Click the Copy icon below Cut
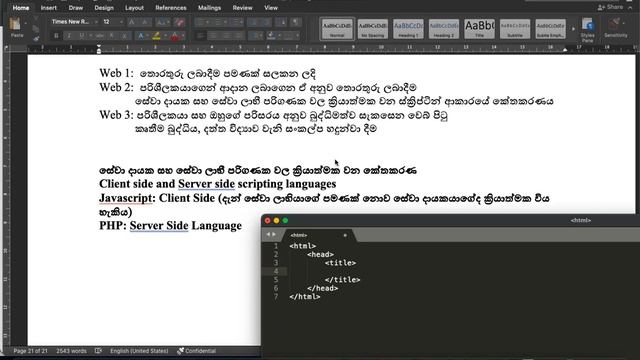Viewport: 640px width, 360px height. pyautogui.click(x=36, y=29)
